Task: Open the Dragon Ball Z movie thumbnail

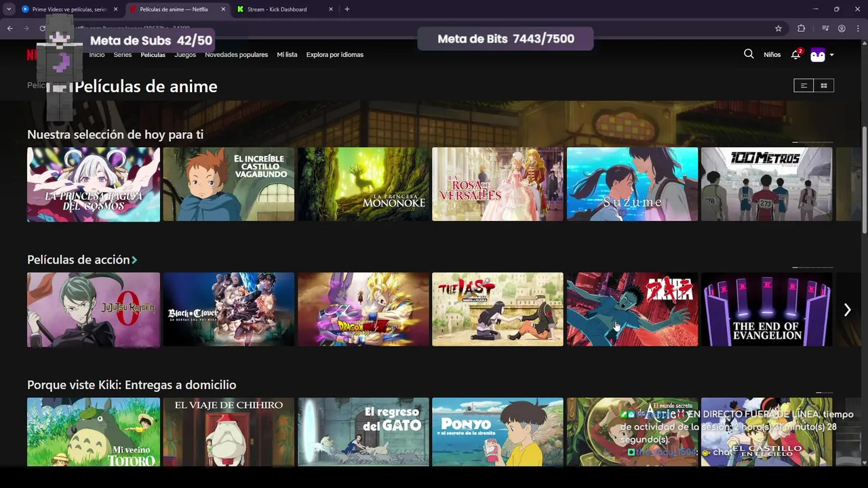Action: [363, 310]
